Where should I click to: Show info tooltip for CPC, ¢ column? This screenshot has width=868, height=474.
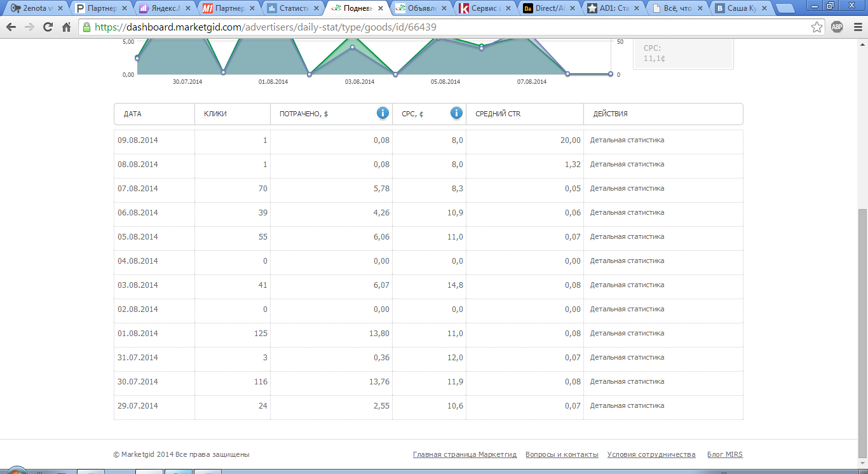tap(456, 113)
